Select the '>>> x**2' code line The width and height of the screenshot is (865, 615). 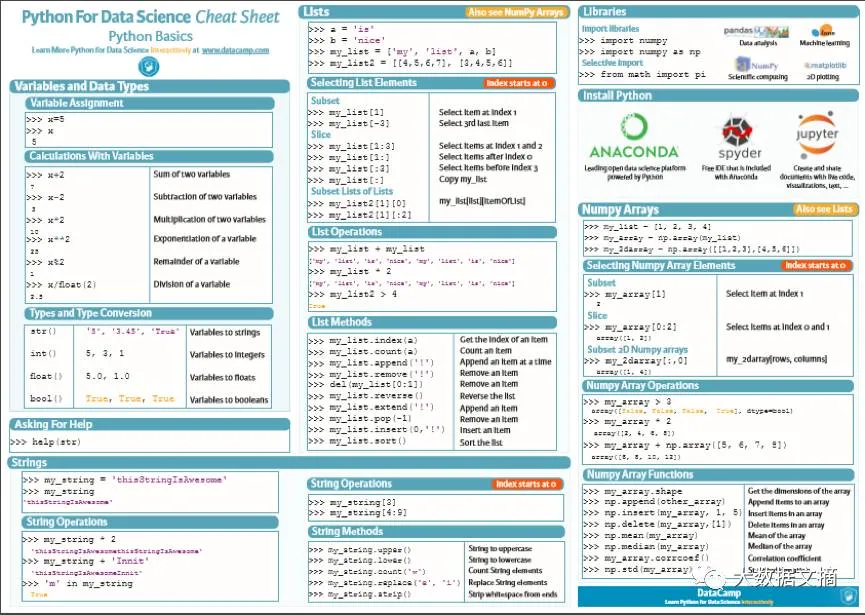point(49,239)
